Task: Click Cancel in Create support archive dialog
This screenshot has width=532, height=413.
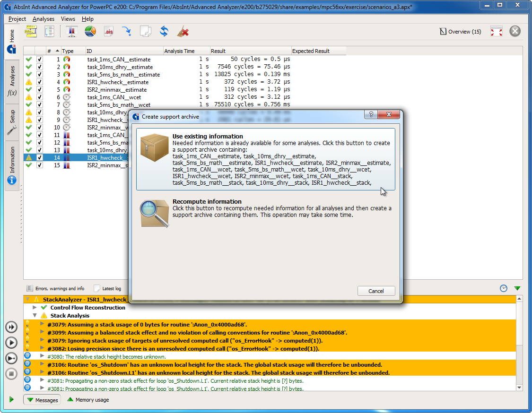Action: pos(376,291)
